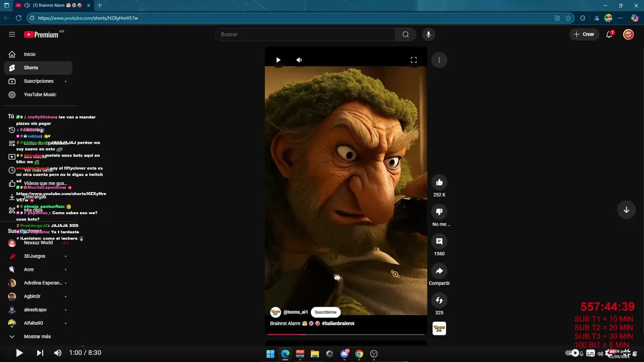Open the Acre channel subscription
The width and height of the screenshot is (644, 362).
coord(38,269)
